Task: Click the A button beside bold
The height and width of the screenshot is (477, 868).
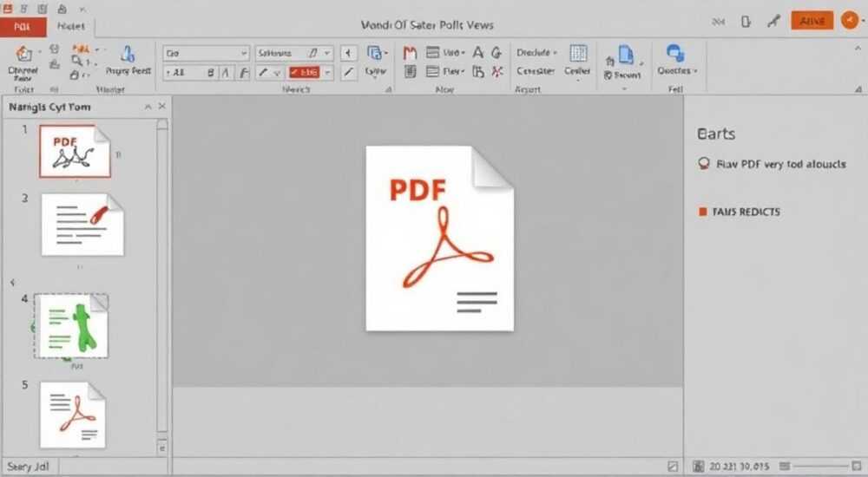Action: (226, 73)
